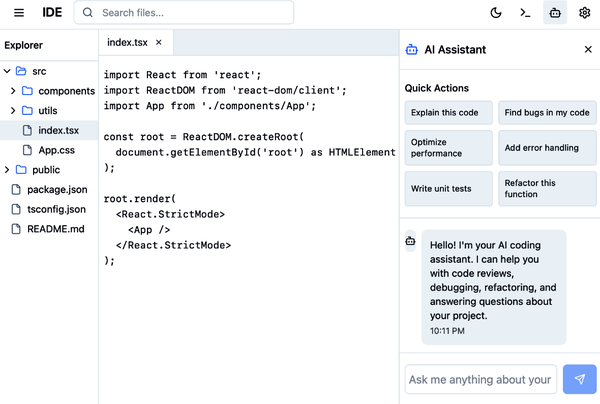Expand the components folder
Image resolution: width=600 pixels, height=404 pixels.
(x=14, y=91)
